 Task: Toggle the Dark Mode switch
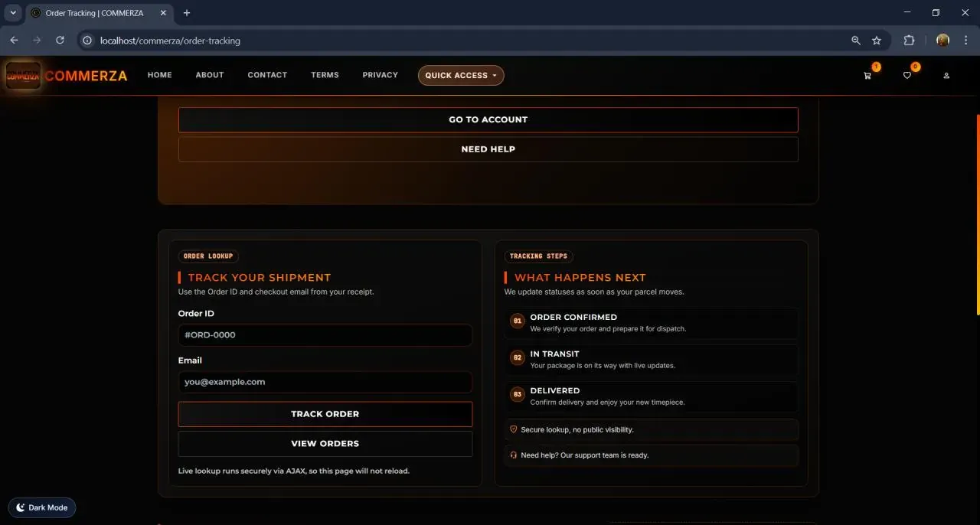click(42, 507)
